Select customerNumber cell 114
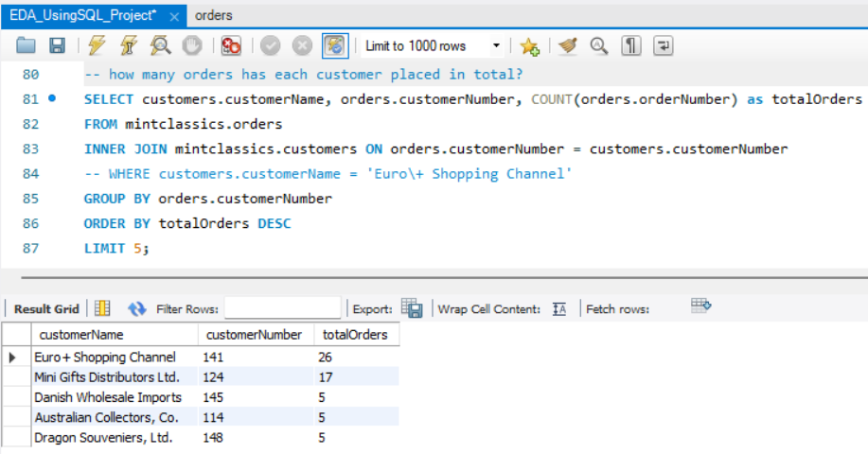 coord(257,417)
